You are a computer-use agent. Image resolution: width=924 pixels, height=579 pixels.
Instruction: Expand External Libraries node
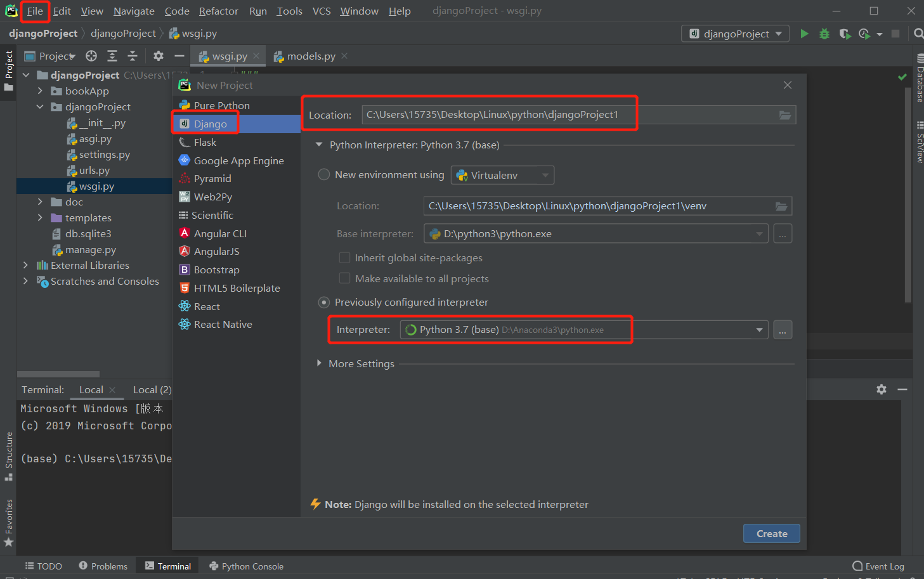(x=25, y=265)
